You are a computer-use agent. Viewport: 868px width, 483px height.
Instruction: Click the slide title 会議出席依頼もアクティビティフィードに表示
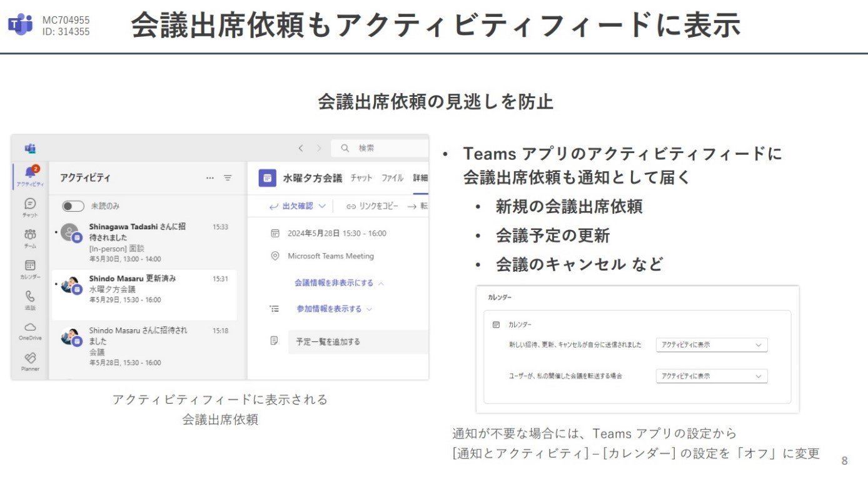[x=436, y=26]
